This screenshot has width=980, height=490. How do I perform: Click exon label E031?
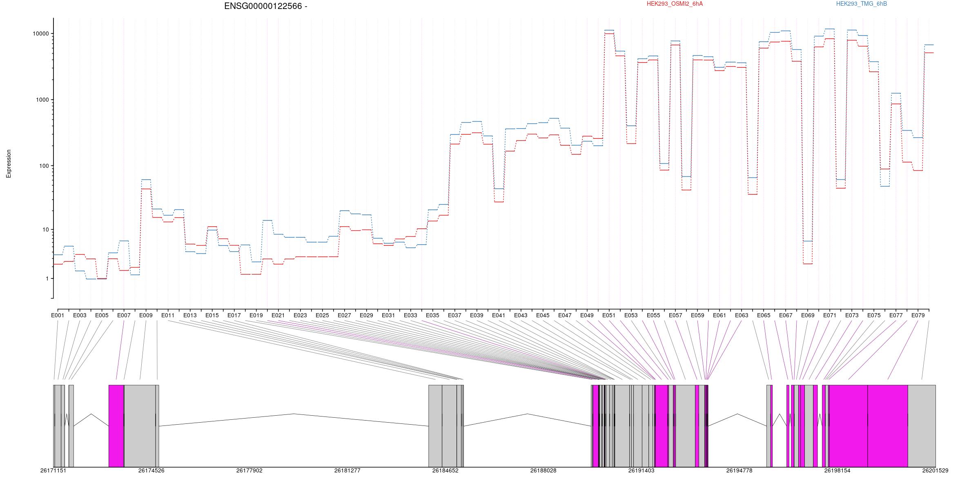point(388,315)
